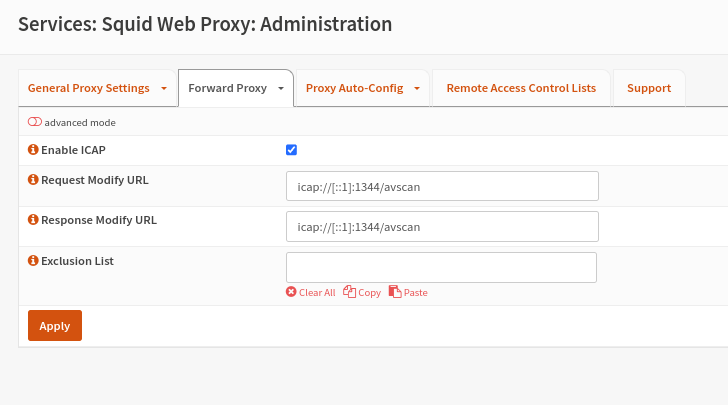This screenshot has width=728, height=405.
Task: Select the General Proxy Settings tab label
Action: [x=89, y=88]
